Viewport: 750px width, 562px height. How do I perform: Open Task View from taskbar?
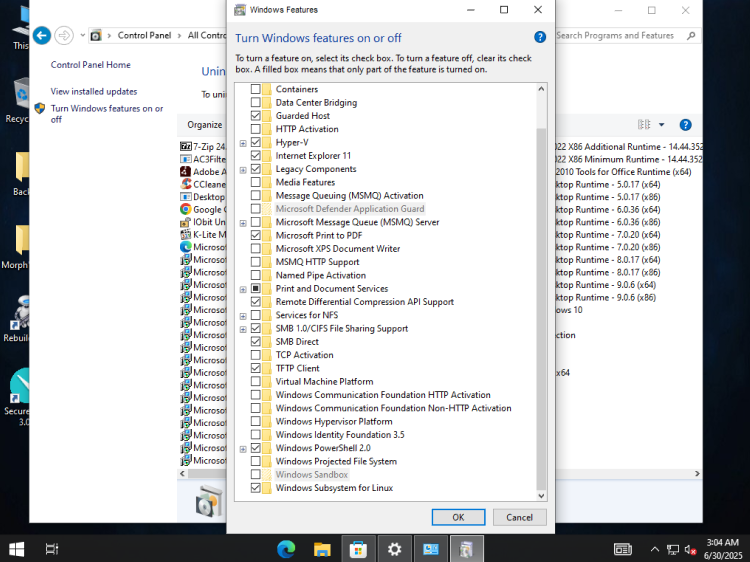coord(52,549)
